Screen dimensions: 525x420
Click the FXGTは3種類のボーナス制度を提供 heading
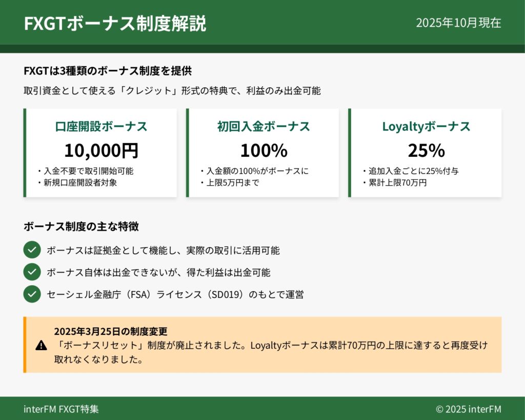click(x=108, y=71)
